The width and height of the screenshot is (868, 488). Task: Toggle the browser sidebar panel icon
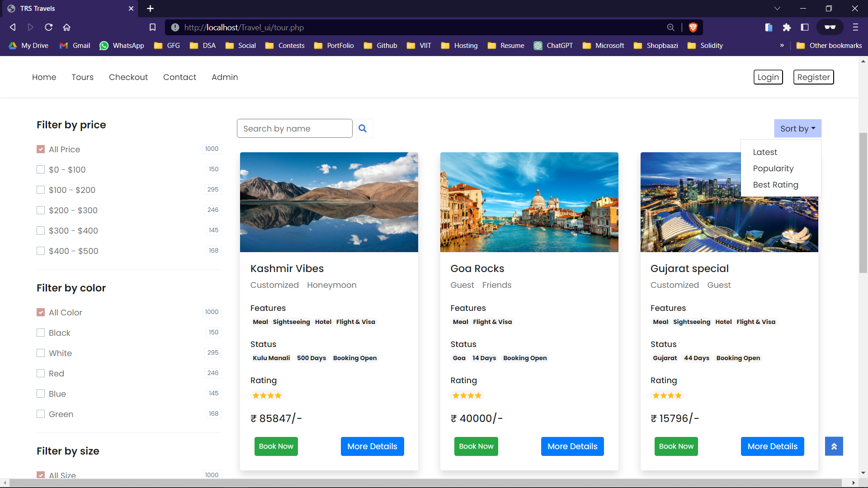(x=805, y=27)
